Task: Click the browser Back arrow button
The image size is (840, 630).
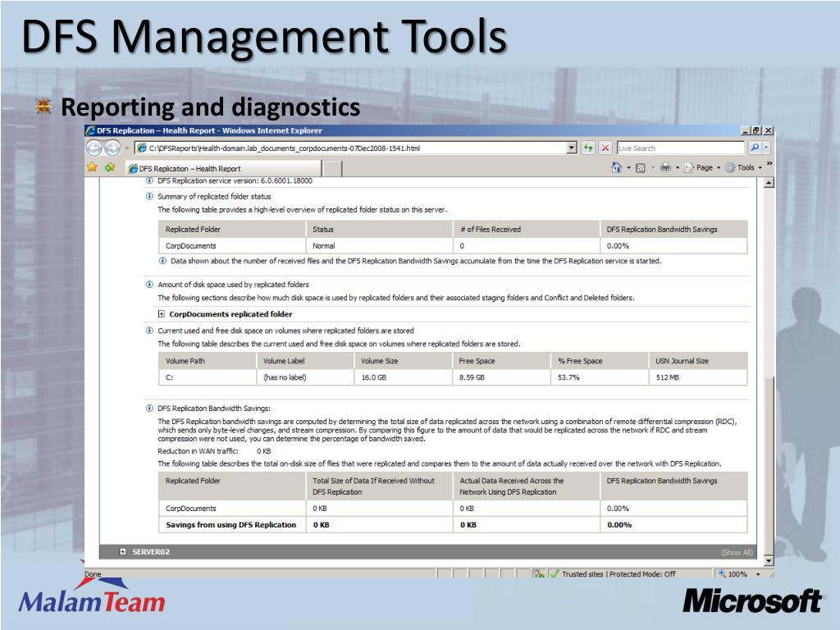Action: 94,148
